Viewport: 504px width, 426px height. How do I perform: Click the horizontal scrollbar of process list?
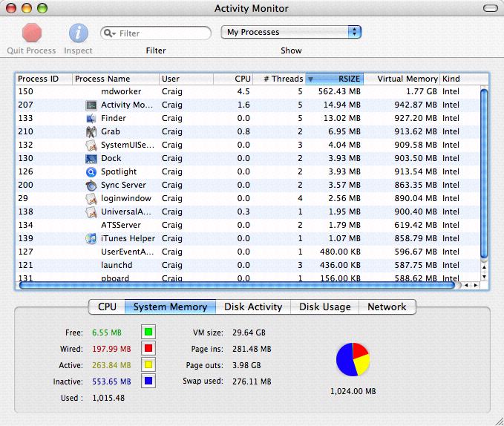tap(238, 285)
